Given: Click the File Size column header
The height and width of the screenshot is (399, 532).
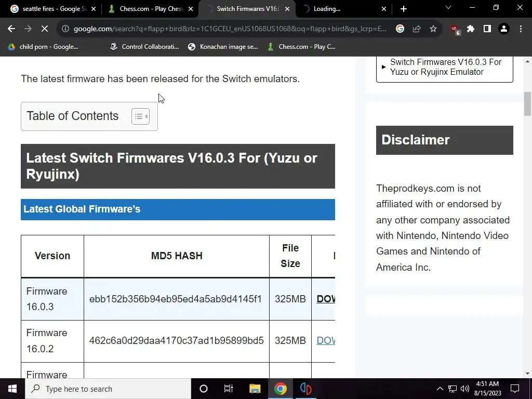Looking at the screenshot, I should [290, 256].
